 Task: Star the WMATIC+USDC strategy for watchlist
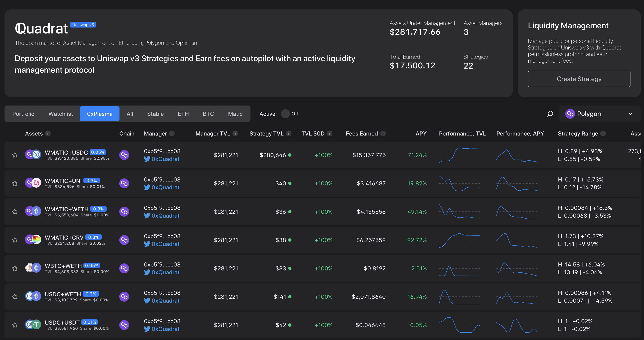click(x=15, y=155)
